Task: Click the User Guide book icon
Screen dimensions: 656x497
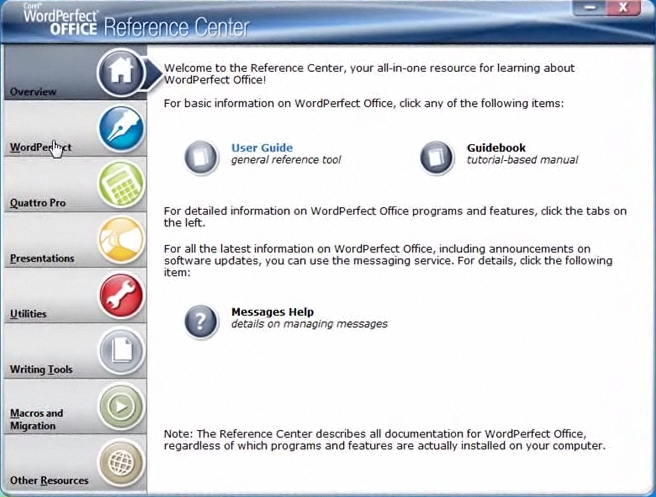Action: click(x=201, y=158)
